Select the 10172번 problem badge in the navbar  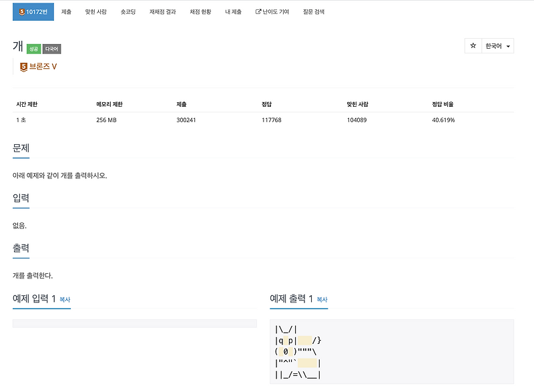(x=35, y=11)
